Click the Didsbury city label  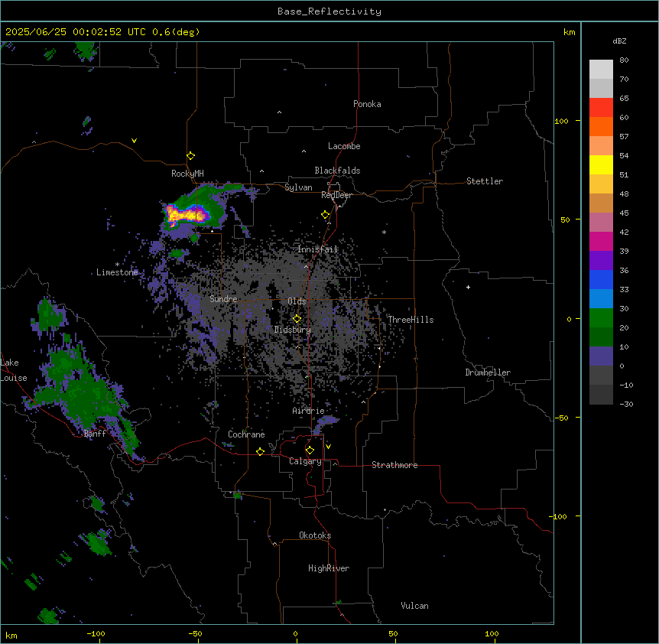pyautogui.click(x=293, y=330)
